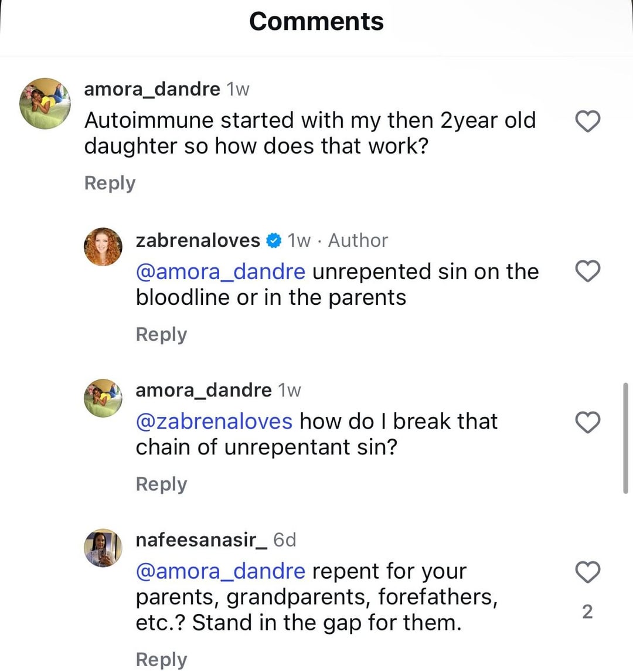Tap @amora_dandre mention in zabrenaloves' reply
633x672 pixels.
pos(220,272)
